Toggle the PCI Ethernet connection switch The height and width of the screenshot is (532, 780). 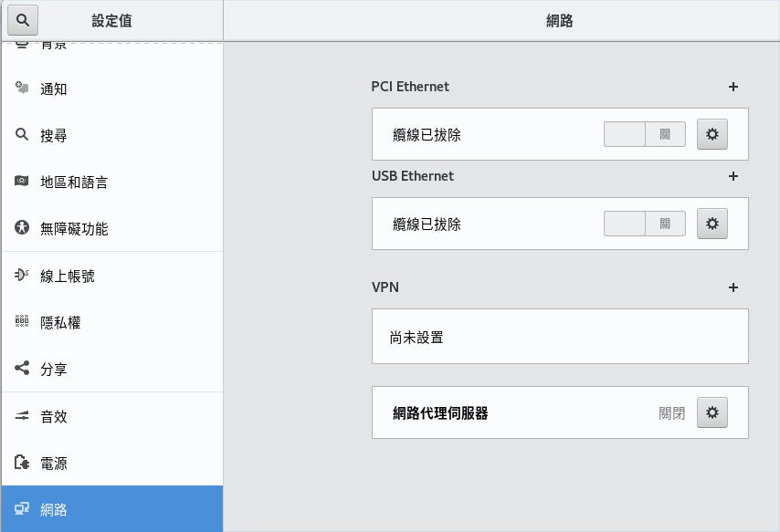pos(645,134)
